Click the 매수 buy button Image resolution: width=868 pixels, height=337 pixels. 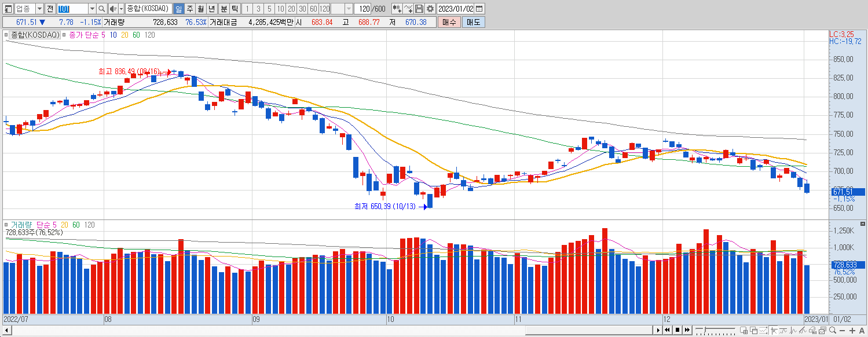[449, 22]
